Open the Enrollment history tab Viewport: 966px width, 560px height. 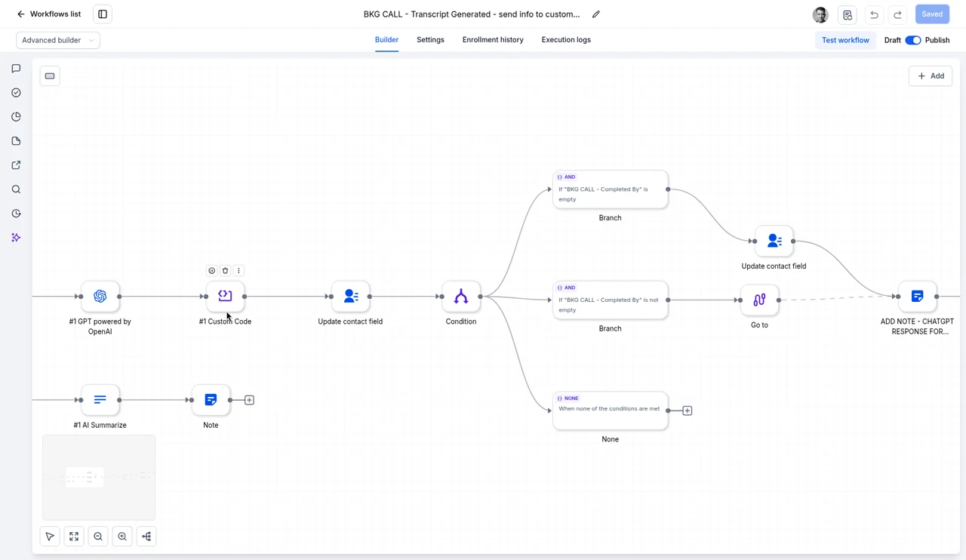click(x=493, y=40)
